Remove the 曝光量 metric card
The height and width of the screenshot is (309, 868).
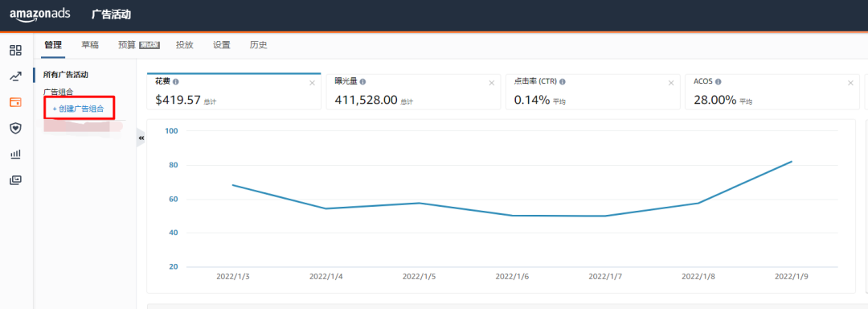coord(491,83)
